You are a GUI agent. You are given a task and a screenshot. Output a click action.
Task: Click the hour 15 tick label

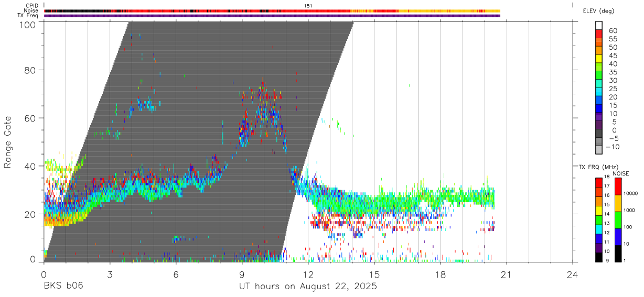[374, 273]
